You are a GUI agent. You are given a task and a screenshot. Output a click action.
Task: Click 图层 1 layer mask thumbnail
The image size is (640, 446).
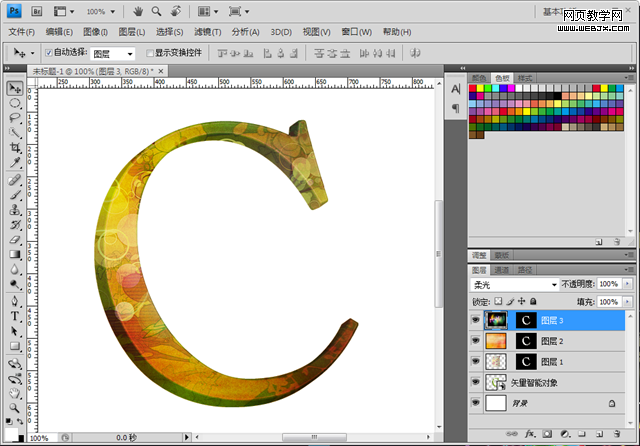click(x=526, y=362)
